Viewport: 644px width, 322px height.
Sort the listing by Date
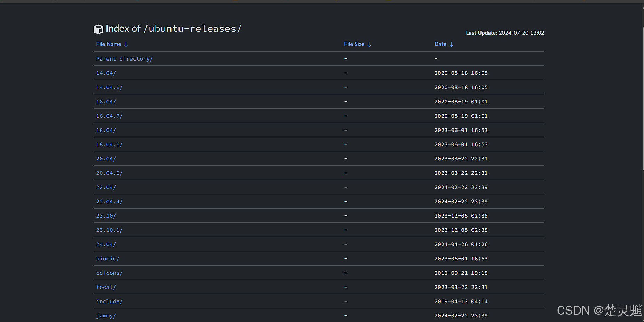[x=444, y=44]
